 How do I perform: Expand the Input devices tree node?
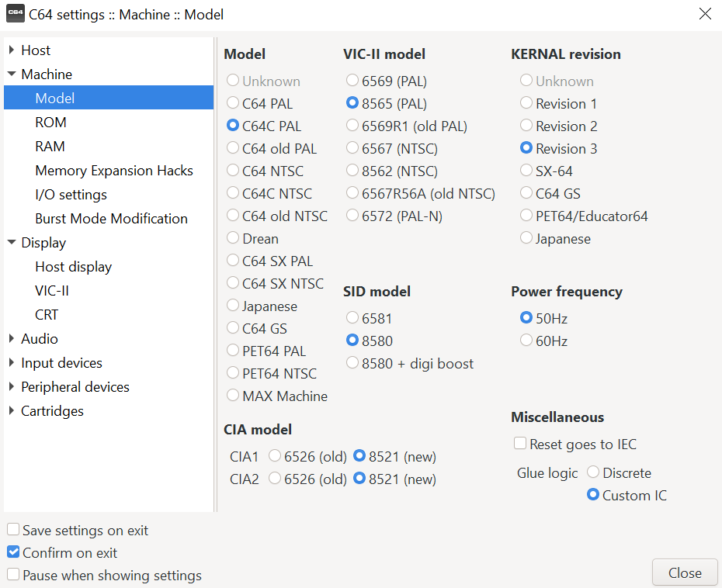click(x=12, y=362)
